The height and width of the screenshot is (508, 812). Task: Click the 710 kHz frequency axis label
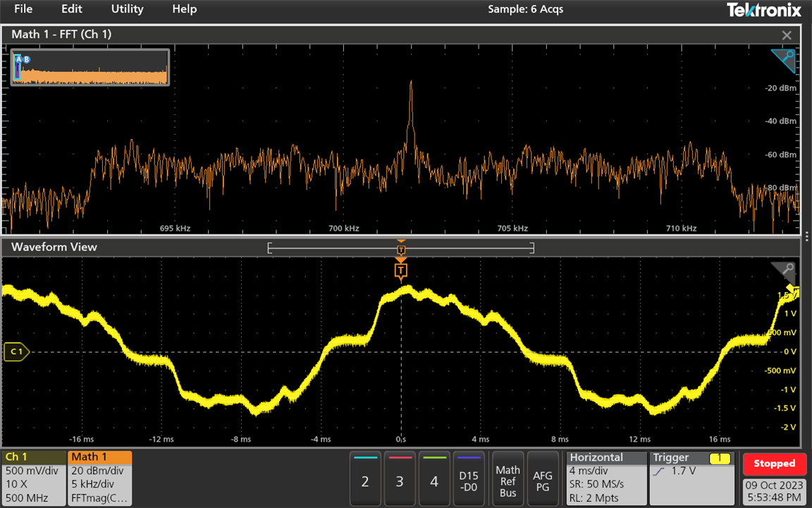(681, 228)
